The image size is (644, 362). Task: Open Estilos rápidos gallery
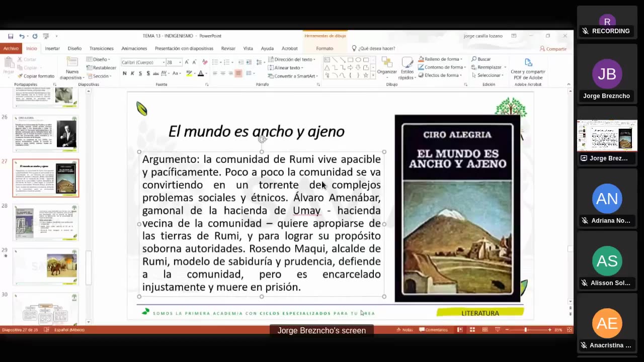click(407, 68)
